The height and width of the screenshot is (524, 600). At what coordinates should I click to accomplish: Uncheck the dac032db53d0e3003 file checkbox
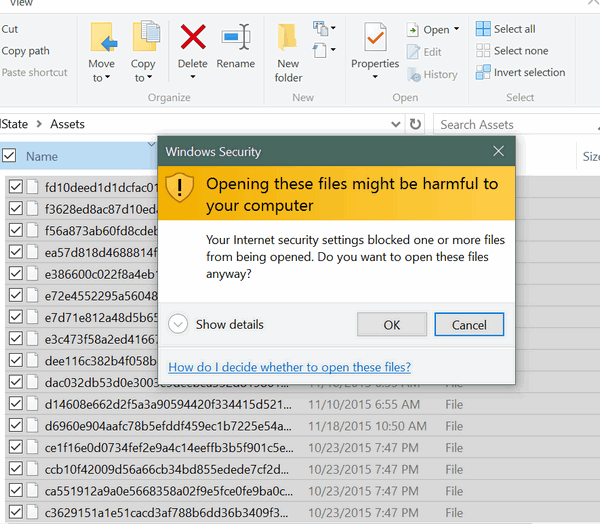coord(16,382)
